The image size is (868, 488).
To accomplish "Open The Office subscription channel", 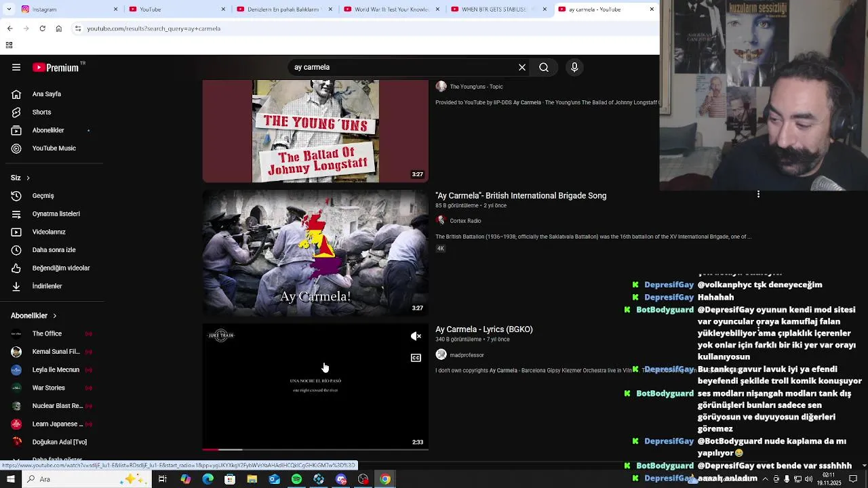I will click(51, 333).
